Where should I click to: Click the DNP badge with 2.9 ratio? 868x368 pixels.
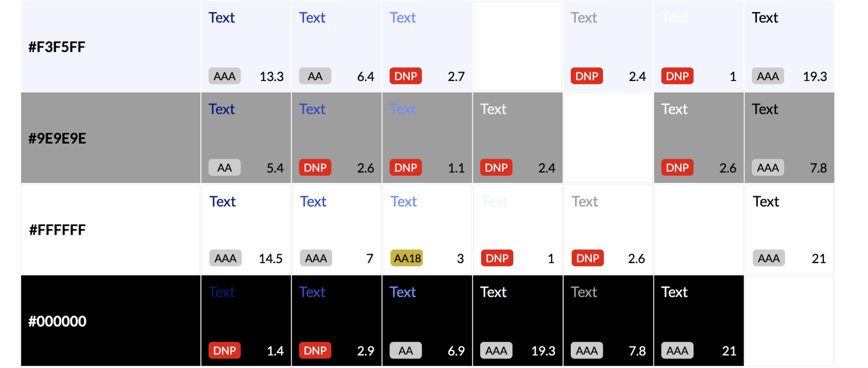click(315, 350)
